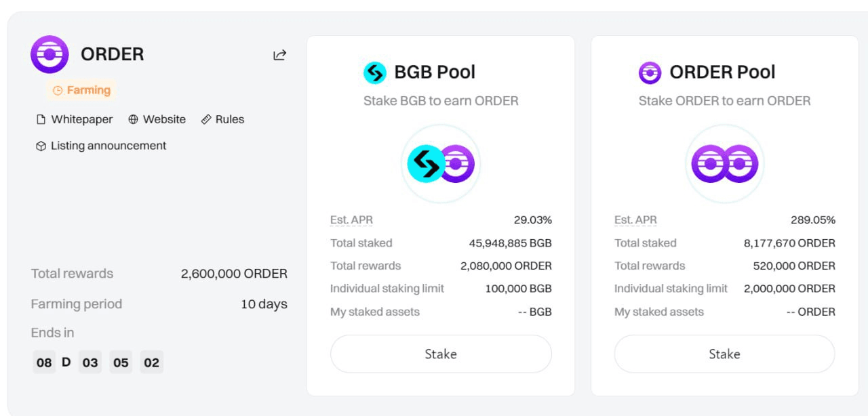Click the Website globe icon
The width and height of the screenshot is (868, 416).
click(x=133, y=119)
